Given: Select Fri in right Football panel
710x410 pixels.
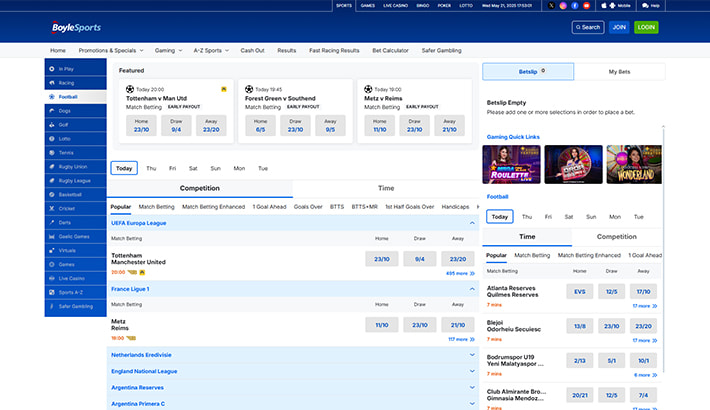Looking at the screenshot, I should click(548, 217).
